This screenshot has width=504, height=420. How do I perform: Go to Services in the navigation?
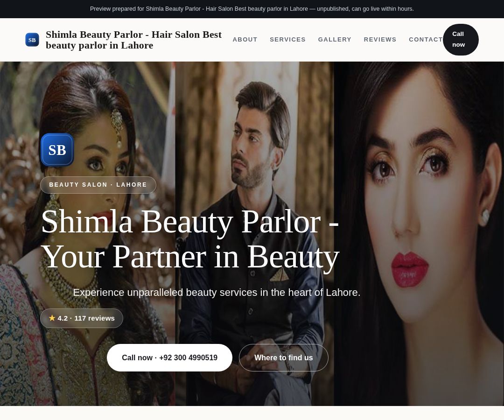point(287,40)
